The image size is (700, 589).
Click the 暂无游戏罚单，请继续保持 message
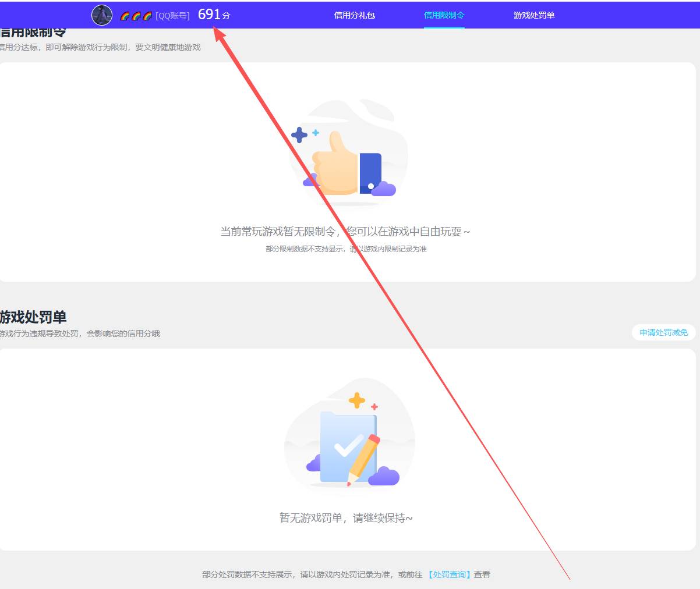pos(346,517)
